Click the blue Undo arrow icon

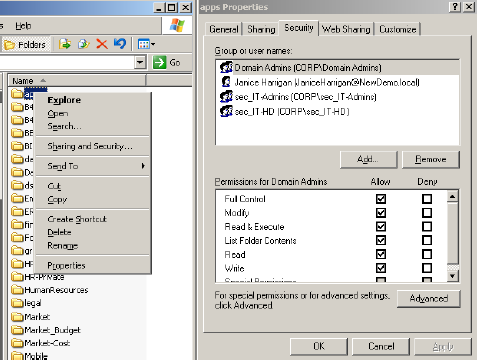coord(120,44)
